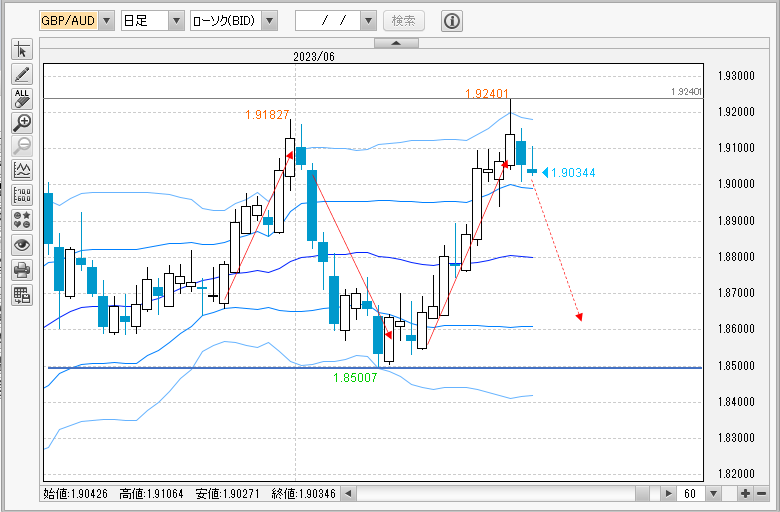Click the 始値:1.90426 open value
This screenshot has width=780, height=512.
tap(76, 494)
